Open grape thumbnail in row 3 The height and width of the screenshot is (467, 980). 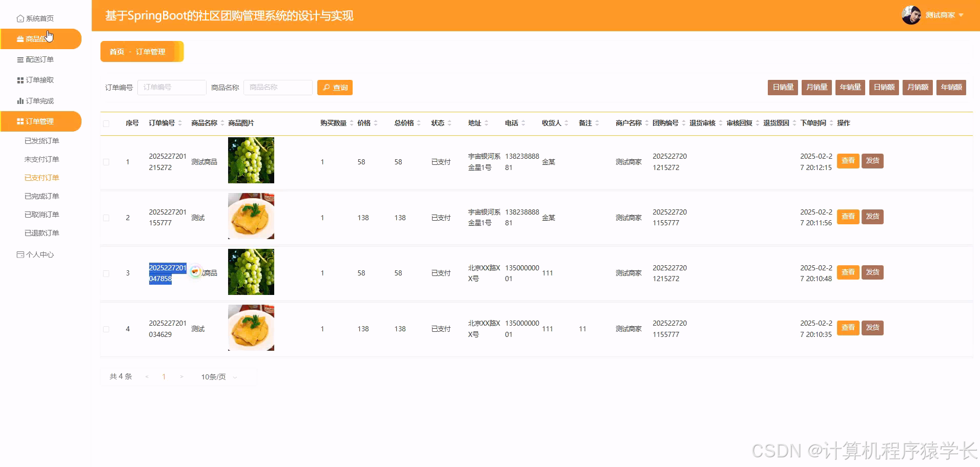[x=251, y=272]
